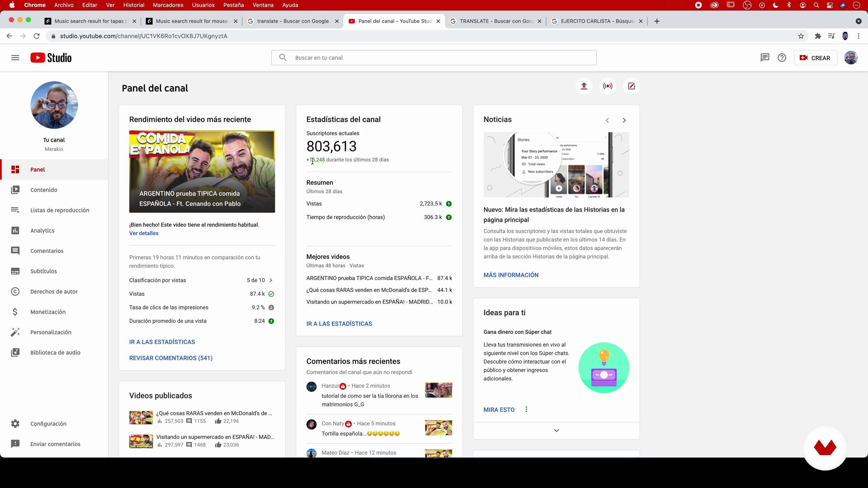The height and width of the screenshot is (488, 868).
Task: Click the go live broadcast icon
Action: [x=608, y=86]
